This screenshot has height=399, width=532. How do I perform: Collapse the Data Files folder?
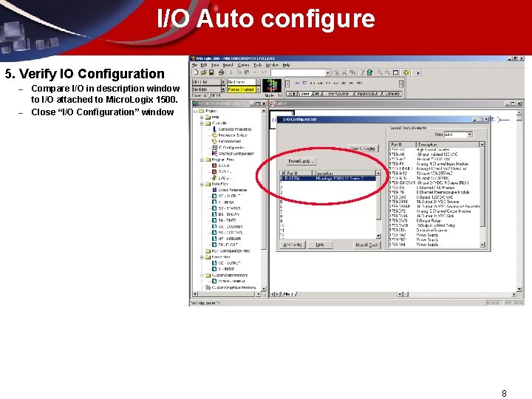click(202, 184)
